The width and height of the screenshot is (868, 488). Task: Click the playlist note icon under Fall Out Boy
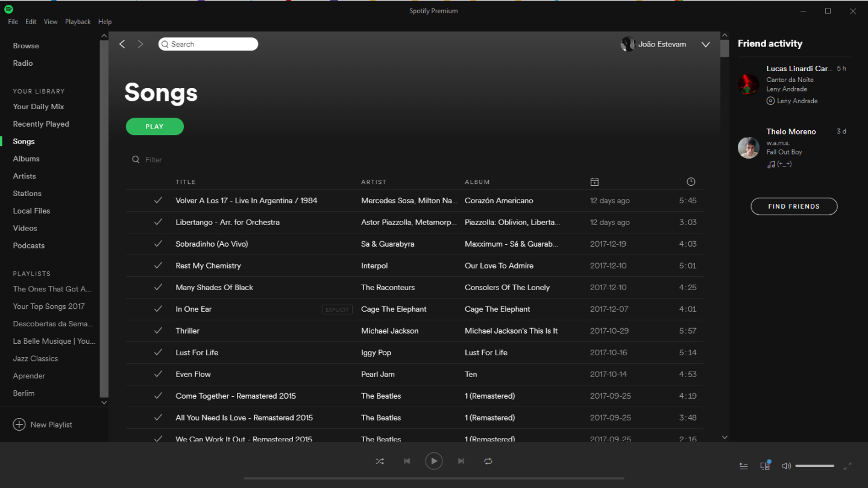[x=770, y=164]
